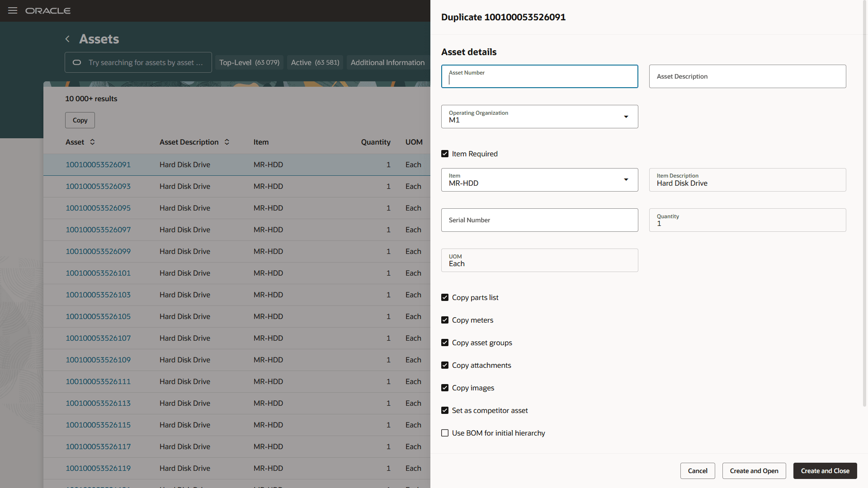868x488 pixels.
Task: Click the Item Description field
Action: coord(747,180)
